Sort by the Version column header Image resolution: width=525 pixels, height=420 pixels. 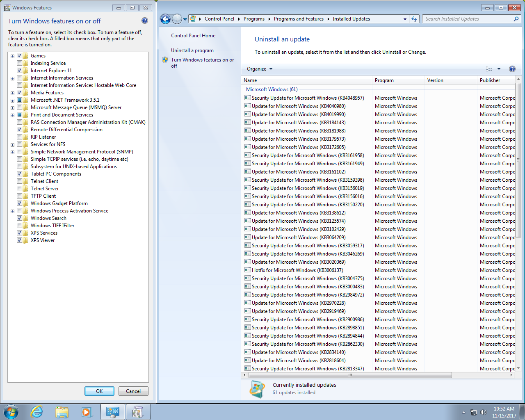[451, 80]
